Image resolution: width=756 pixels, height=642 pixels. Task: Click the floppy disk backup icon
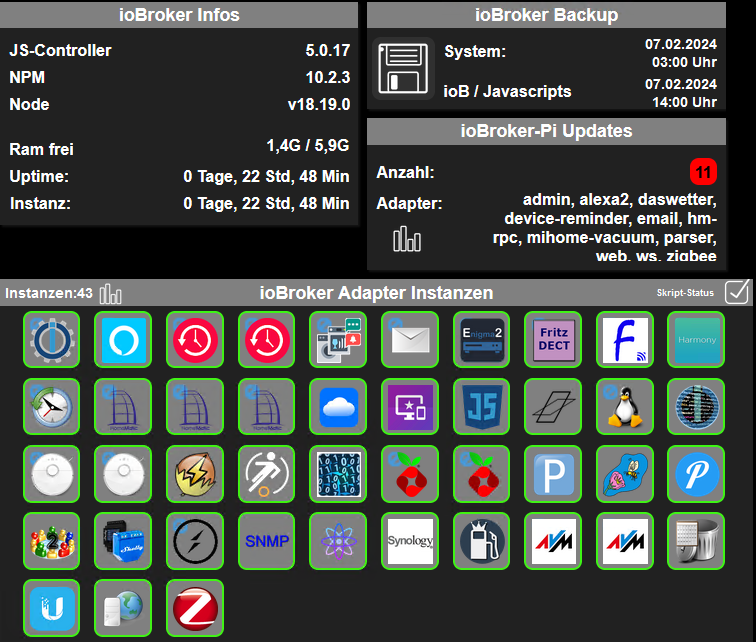tap(403, 69)
